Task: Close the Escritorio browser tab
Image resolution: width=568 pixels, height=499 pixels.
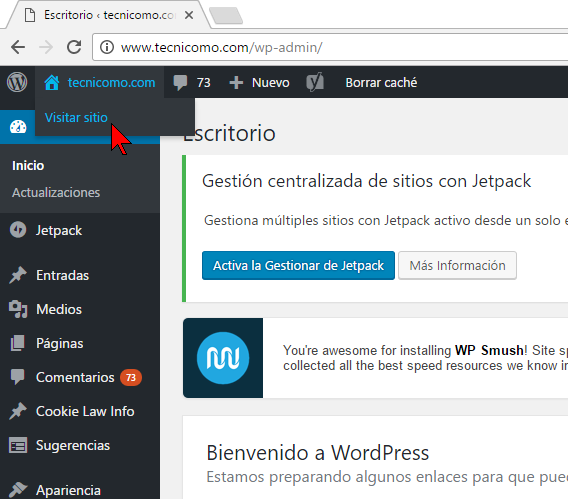Action: 189,15
